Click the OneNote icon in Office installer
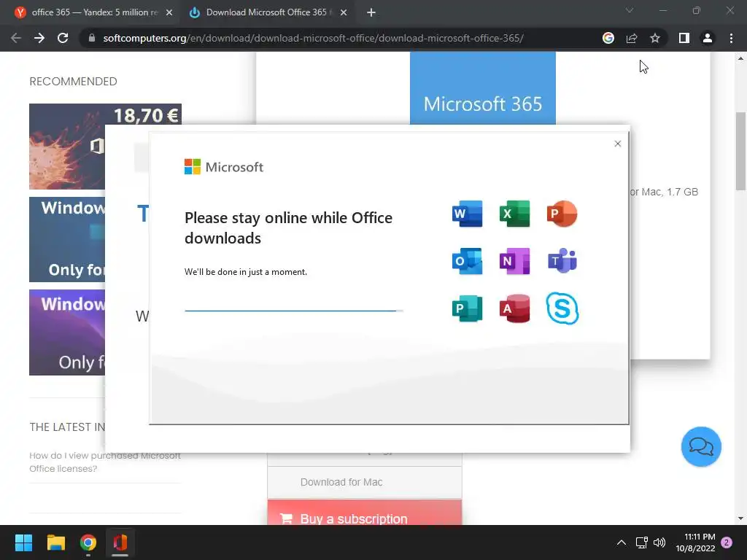 pos(514,261)
